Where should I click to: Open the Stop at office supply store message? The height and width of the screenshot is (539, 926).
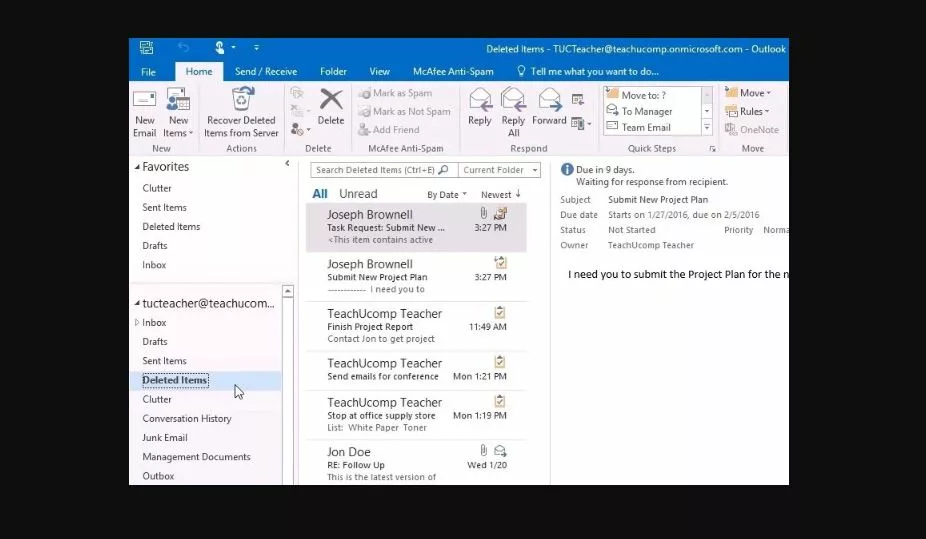coord(416,414)
